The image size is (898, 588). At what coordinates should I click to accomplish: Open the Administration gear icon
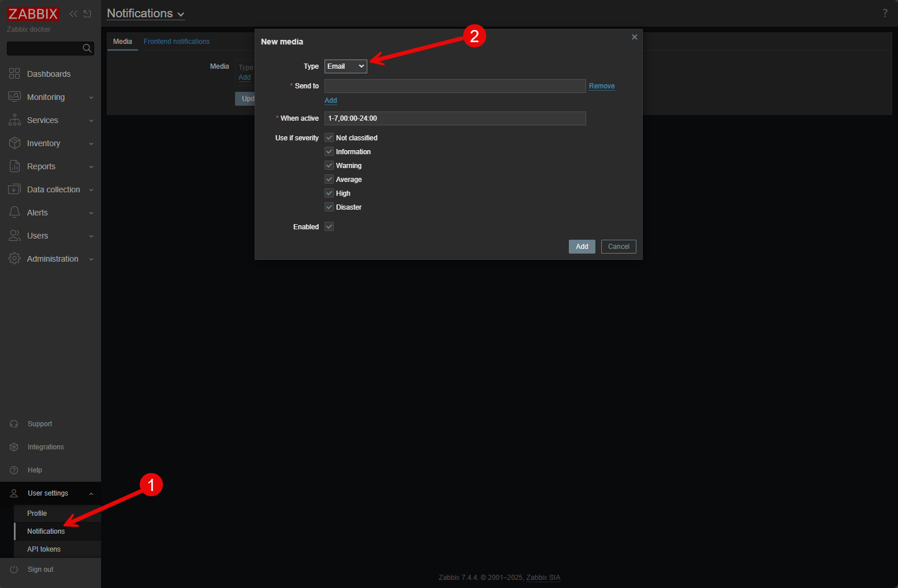[x=14, y=258]
